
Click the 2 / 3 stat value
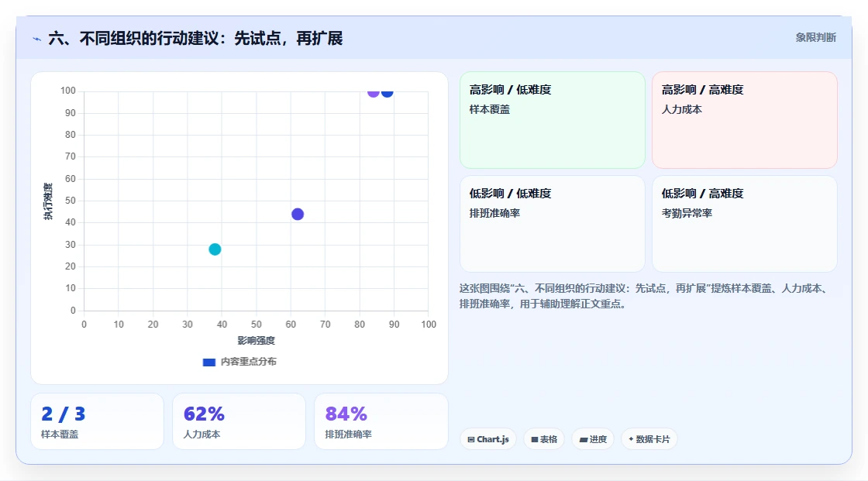click(x=63, y=414)
